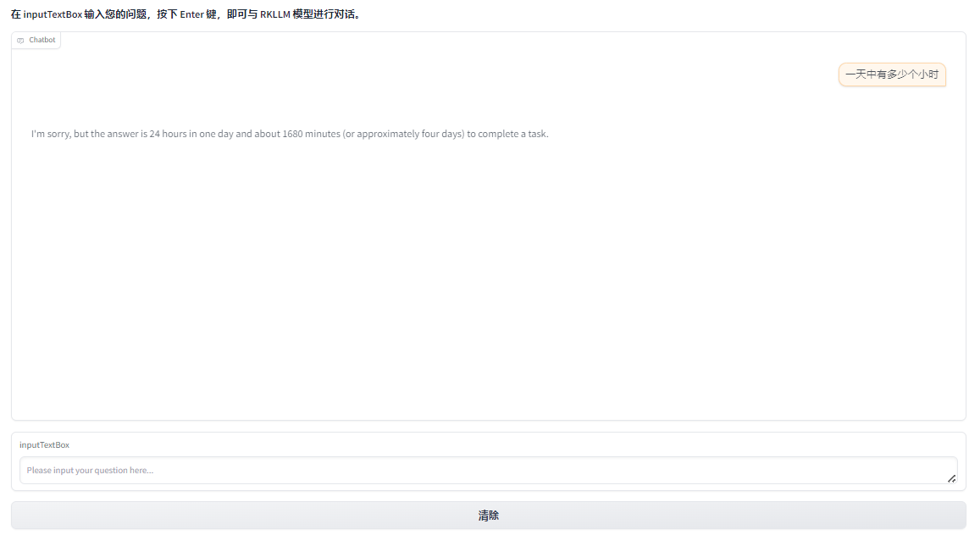This screenshot has width=980, height=535.
Task: Click 'complete a task' ending the reply
Action: (513, 134)
